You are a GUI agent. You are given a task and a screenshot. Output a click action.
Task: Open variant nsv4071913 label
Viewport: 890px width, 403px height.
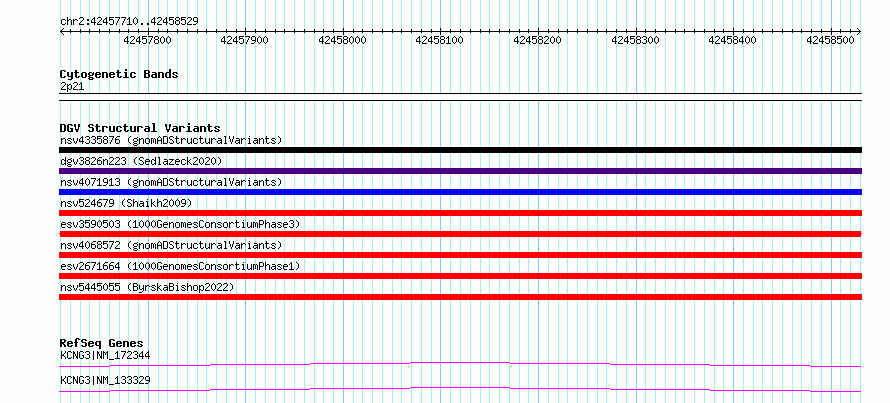tap(171, 182)
